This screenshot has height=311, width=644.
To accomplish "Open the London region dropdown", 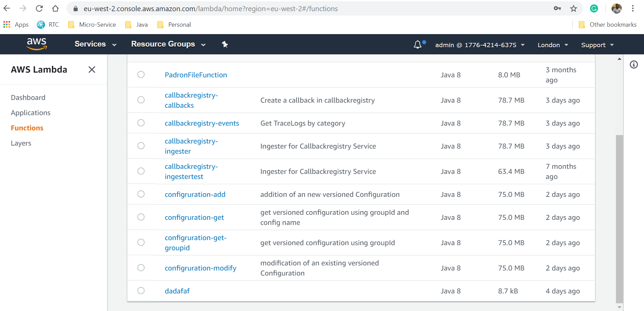I will [x=552, y=45].
